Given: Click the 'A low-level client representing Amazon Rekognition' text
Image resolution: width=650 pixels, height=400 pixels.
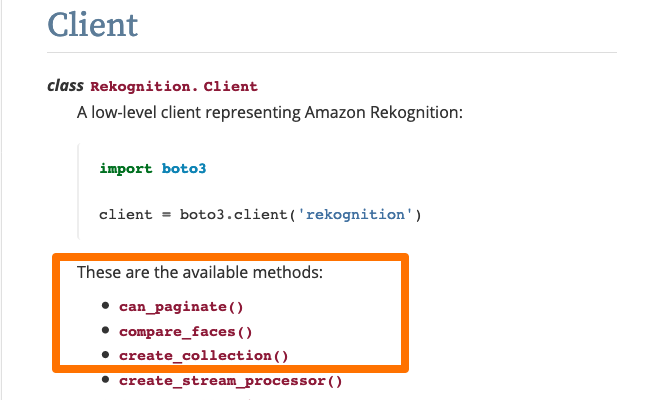Looking at the screenshot, I should pos(270,112).
